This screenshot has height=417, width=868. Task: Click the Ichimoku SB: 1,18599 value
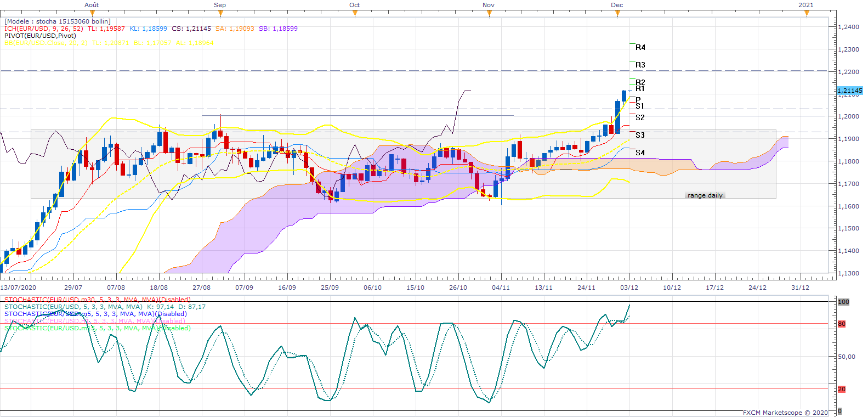pos(278,29)
